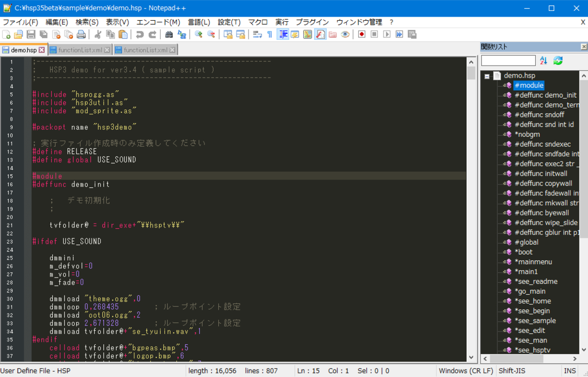Start macro recording with the red dot
588x377 pixels.
click(x=362, y=34)
